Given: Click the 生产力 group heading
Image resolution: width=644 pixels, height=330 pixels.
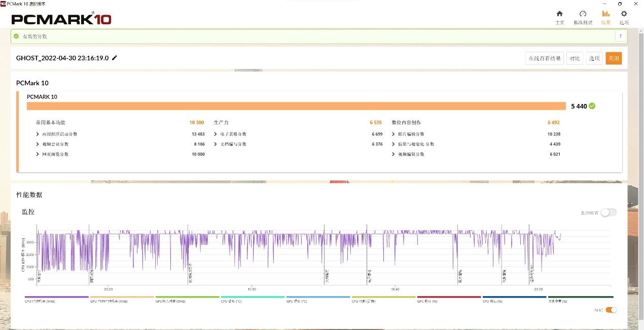Looking at the screenshot, I should [221, 123].
